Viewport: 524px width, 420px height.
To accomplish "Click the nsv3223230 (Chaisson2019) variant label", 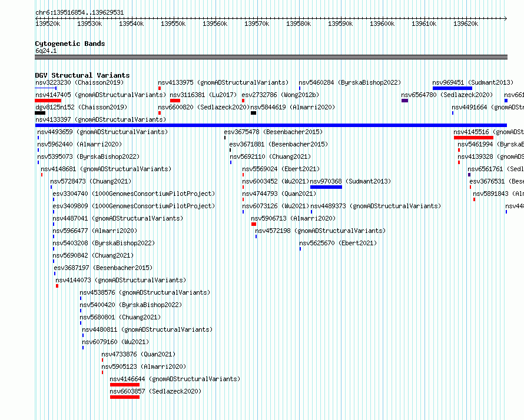I will coord(79,82).
